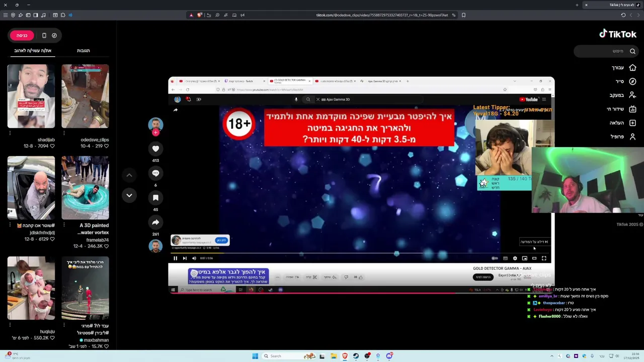Open the browser extensions puzzle icon
This screenshot has width=644, height=362.
click(63, 15)
